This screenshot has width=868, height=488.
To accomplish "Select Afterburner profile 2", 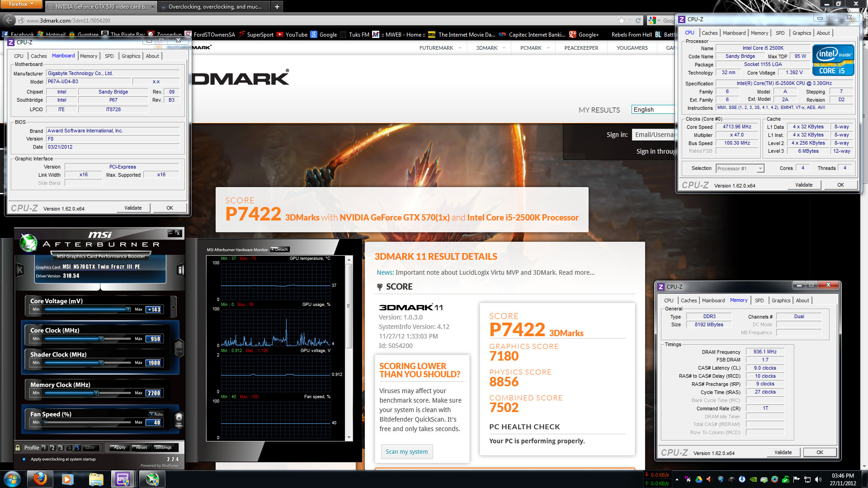I will 52,448.
